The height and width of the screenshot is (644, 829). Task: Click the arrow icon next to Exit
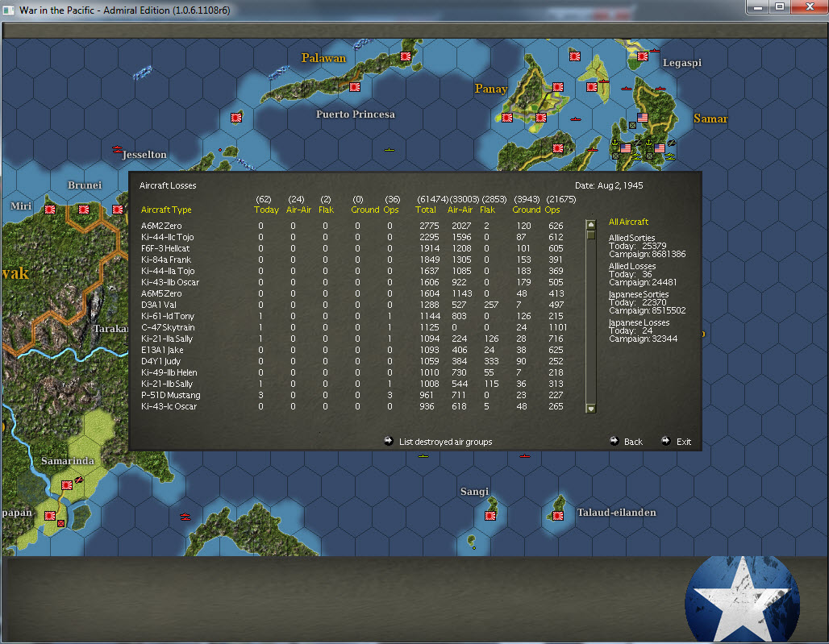[666, 441]
